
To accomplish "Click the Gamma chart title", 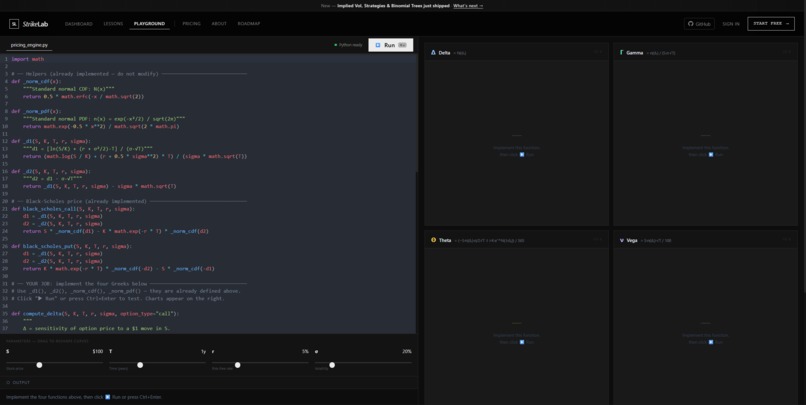I will (x=635, y=53).
